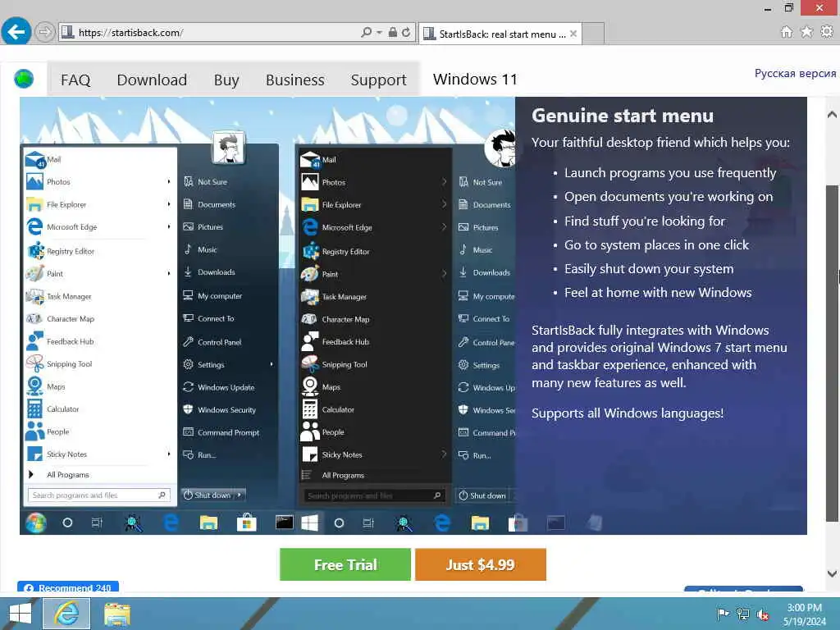Expand Sticky Notes arrow in light menu
The height and width of the screenshot is (630, 840).
pyautogui.click(x=169, y=454)
